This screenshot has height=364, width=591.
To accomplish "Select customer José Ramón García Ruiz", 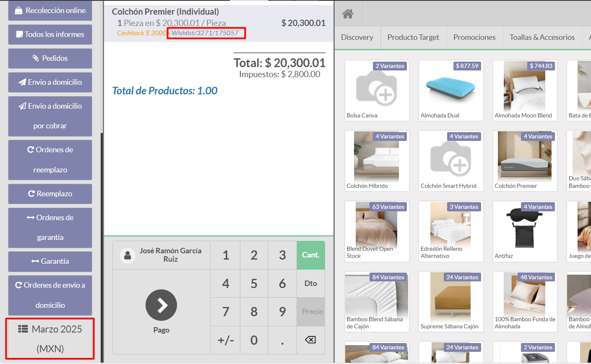I will coord(161,255).
